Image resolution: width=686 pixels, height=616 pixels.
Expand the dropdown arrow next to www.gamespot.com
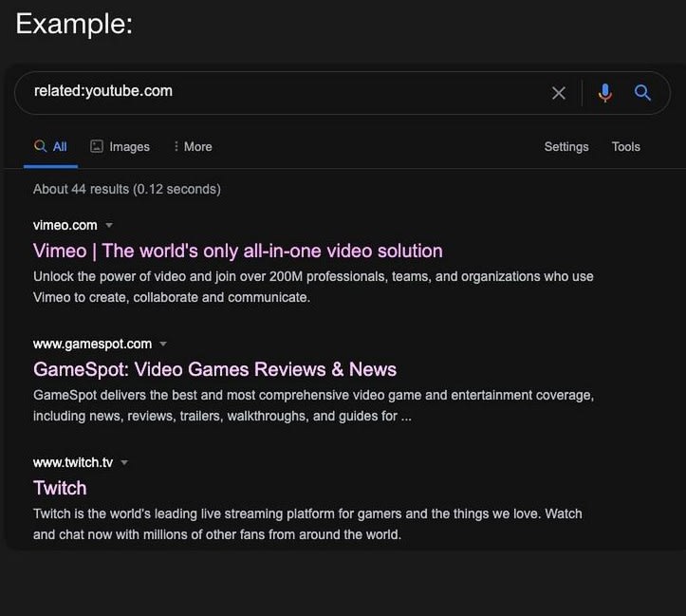163,344
